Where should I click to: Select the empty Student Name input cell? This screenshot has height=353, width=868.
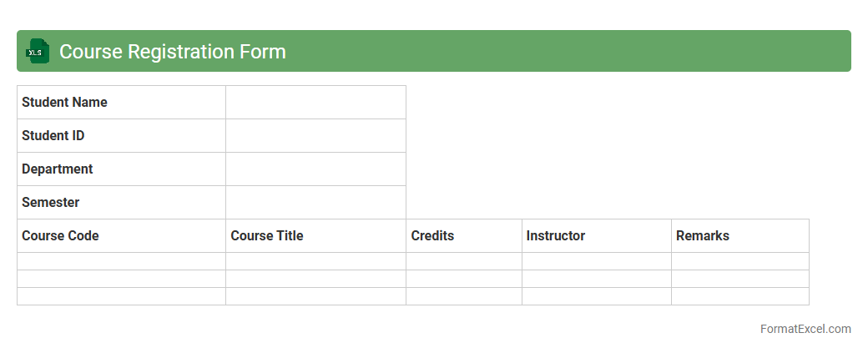pyautogui.click(x=315, y=103)
